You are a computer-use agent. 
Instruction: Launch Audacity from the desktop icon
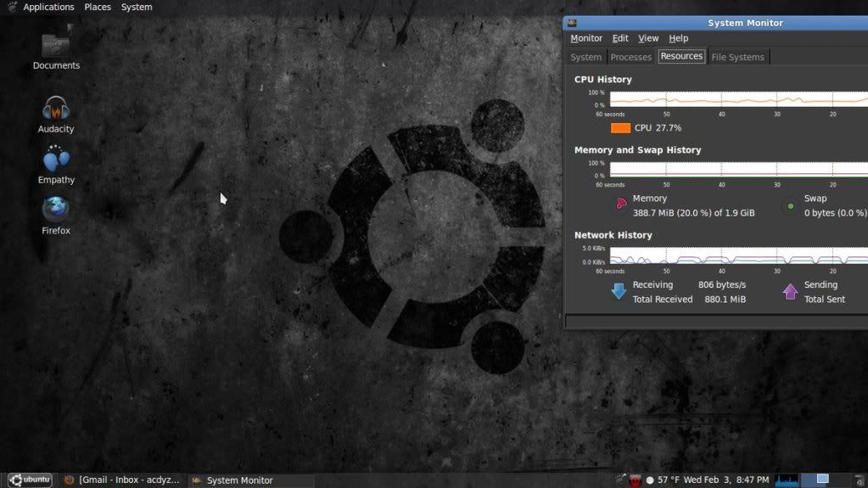coord(56,115)
